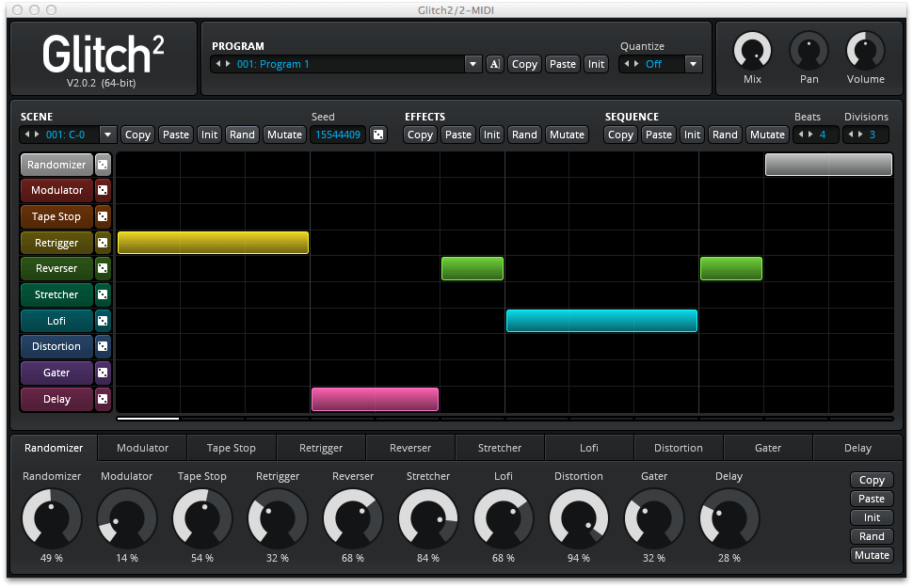Click the Mix knob
The width and height of the screenshot is (913, 588).
pyautogui.click(x=752, y=51)
